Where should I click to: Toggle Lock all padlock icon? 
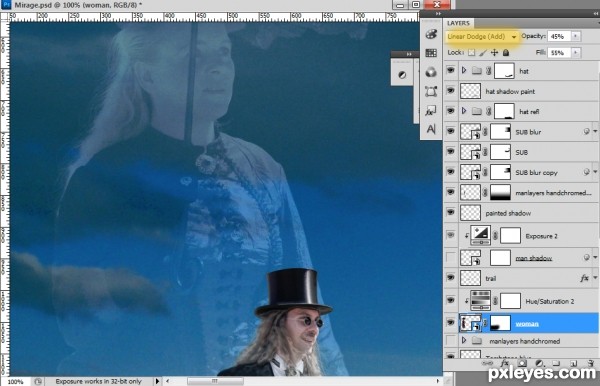point(505,52)
